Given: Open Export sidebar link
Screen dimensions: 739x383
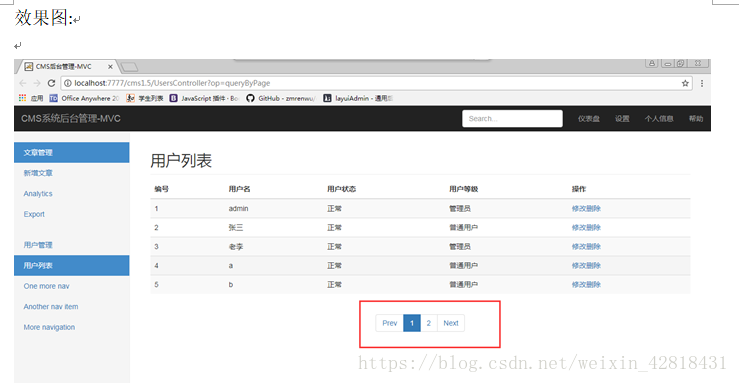Looking at the screenshot, I should (x=34, y=214).
